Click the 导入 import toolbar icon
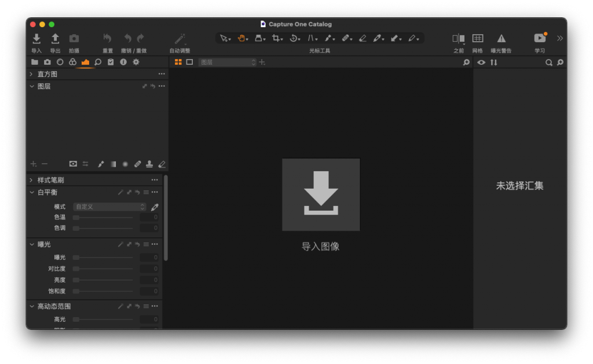Image resolution: width=593 pixels, height=364 pixels. click(x=36, y=39)
